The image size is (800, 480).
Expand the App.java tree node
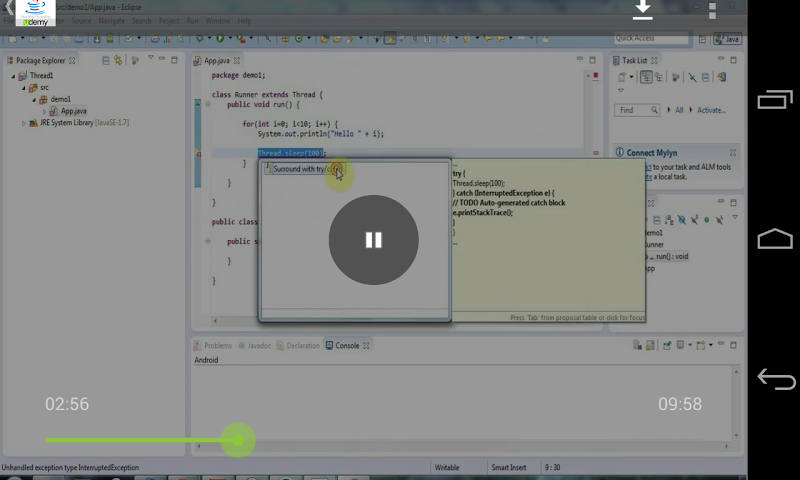44,111
